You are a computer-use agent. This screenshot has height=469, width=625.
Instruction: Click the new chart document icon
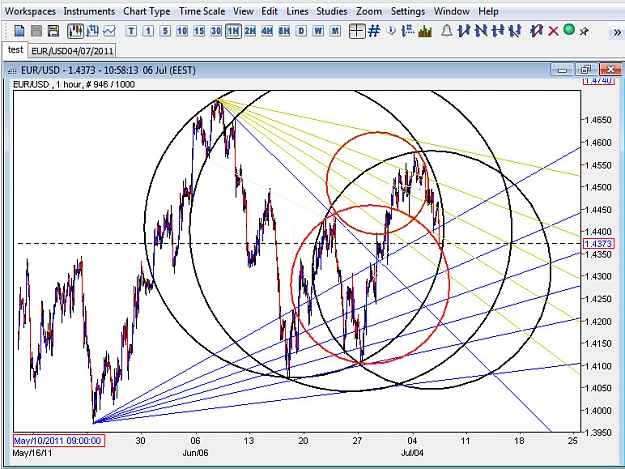click(19, 31)
